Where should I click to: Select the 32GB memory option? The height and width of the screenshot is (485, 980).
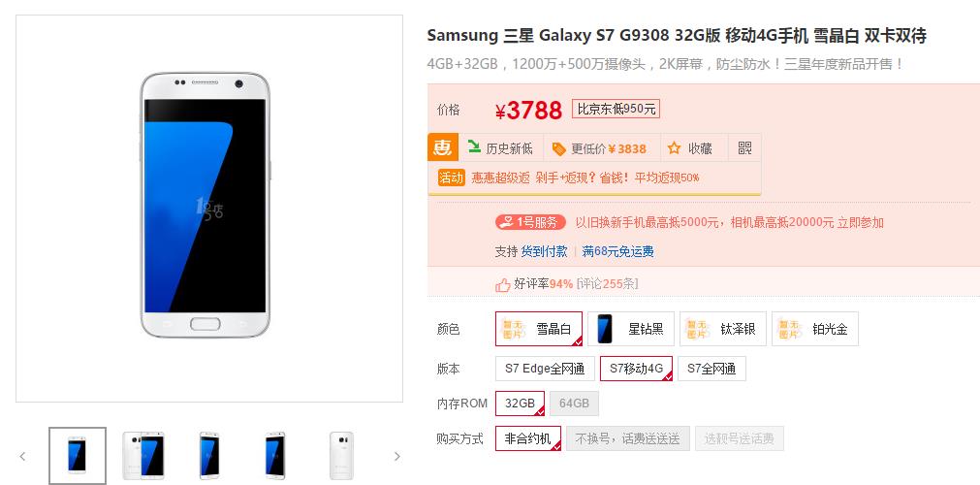point(520,404)
